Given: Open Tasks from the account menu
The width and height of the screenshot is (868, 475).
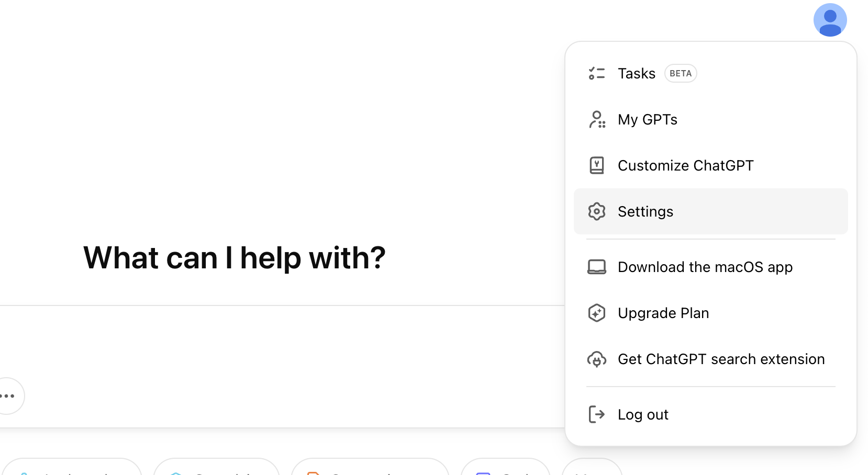Looking at the screenshot, I should 636,73.
